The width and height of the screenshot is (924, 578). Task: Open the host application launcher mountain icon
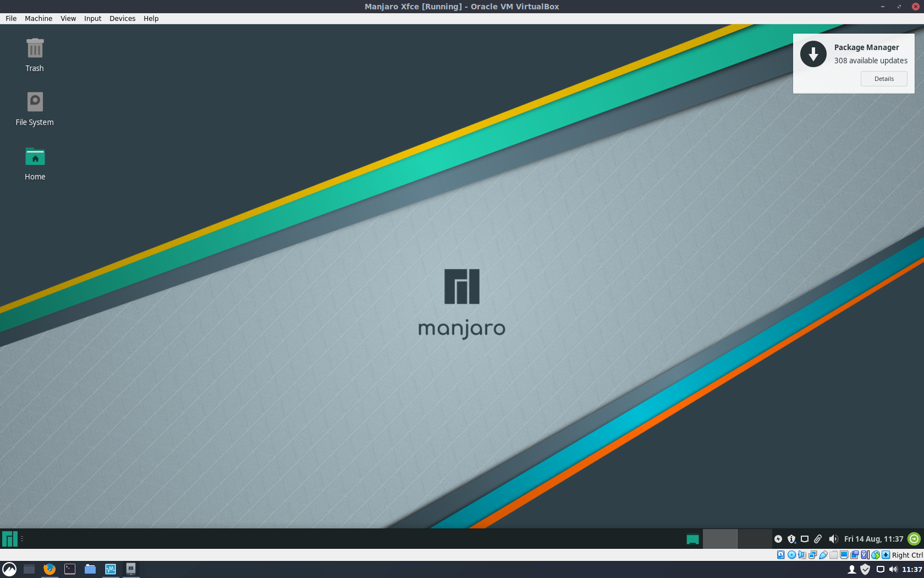pyautogui.click(x=9, y=569)
